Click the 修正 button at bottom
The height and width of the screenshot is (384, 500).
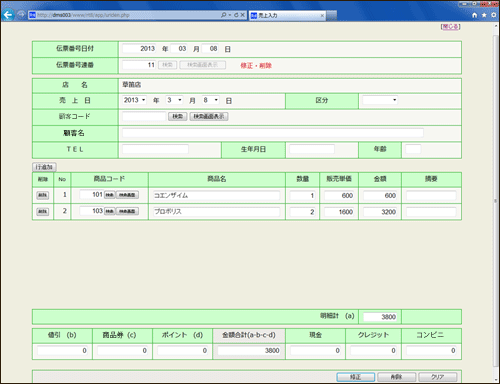click(x=356, y=377)
